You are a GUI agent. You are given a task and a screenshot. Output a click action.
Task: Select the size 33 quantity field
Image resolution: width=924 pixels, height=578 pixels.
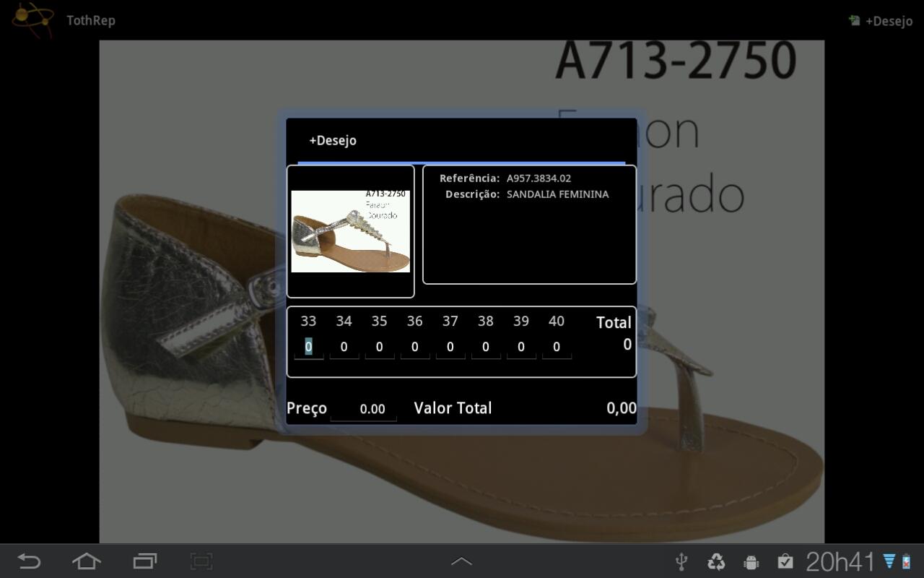308,348
